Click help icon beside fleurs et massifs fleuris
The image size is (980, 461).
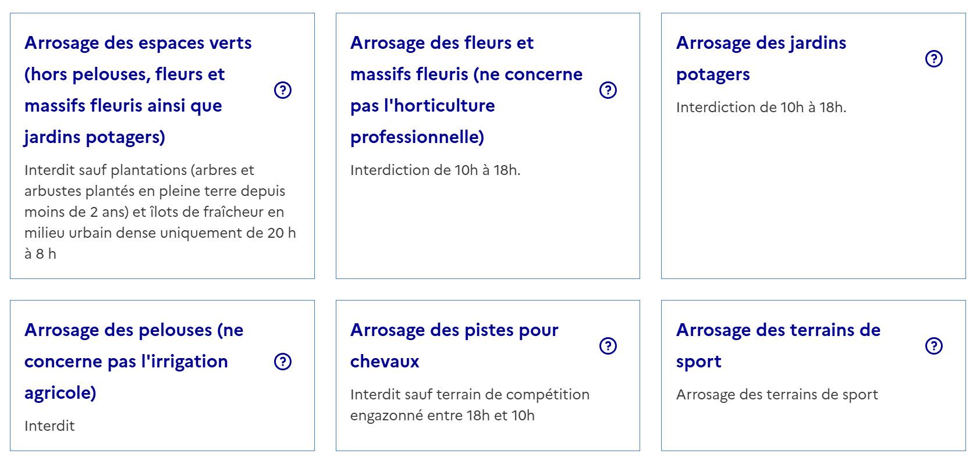608,90
